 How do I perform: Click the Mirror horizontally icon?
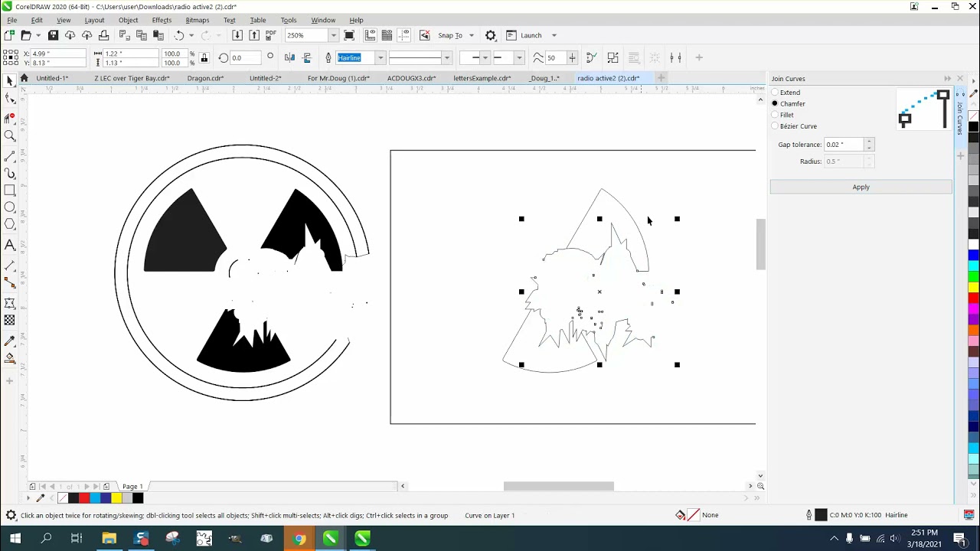(x=289, y=57)
